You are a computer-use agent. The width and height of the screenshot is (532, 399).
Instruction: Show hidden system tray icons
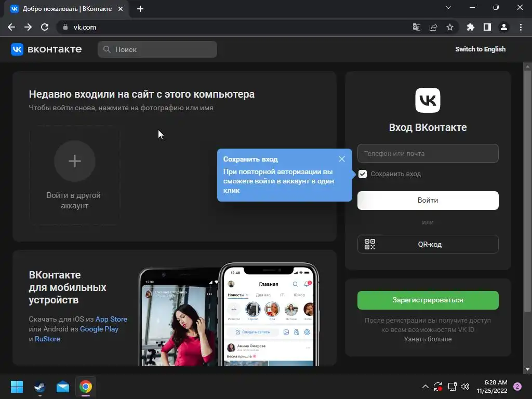click(x=425, y=387)
